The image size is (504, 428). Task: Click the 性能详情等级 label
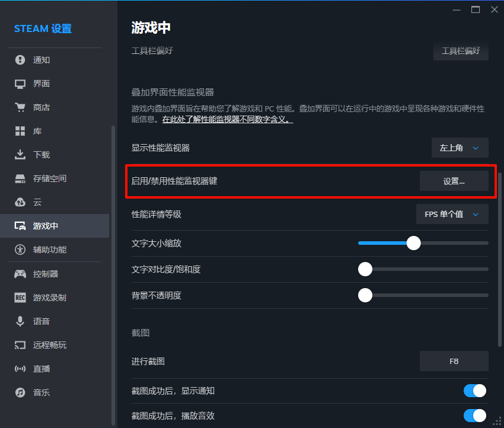156,215
